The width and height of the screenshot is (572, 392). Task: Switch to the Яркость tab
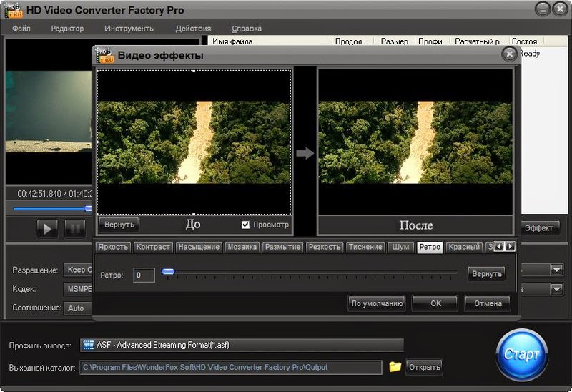[113, 247]
